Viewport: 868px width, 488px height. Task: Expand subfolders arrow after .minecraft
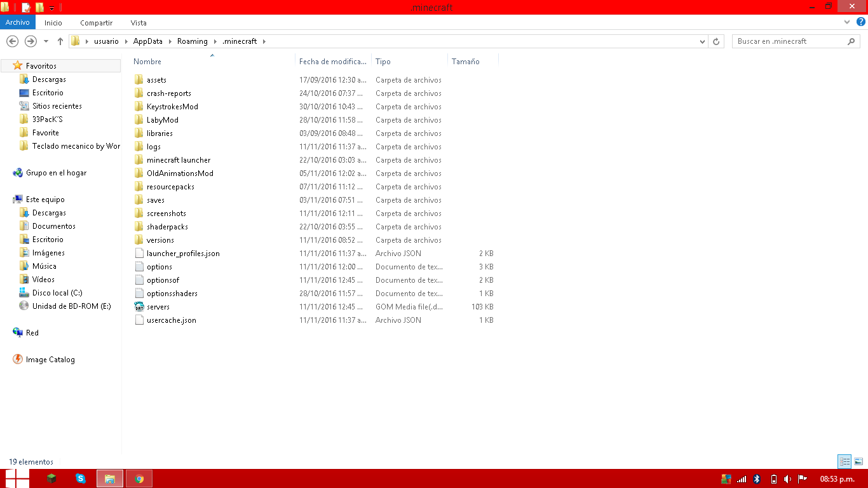click(264, 41)
